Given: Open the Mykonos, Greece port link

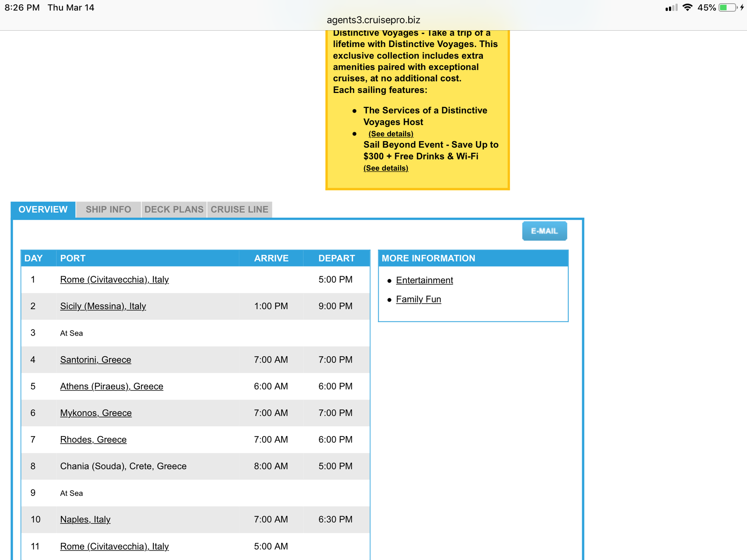Looking at the screenshot, I should point(96,413).
